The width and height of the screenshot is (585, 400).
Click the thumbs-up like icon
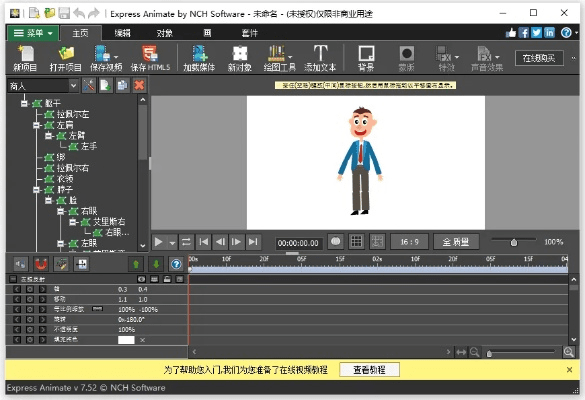(x=511, y=33)
